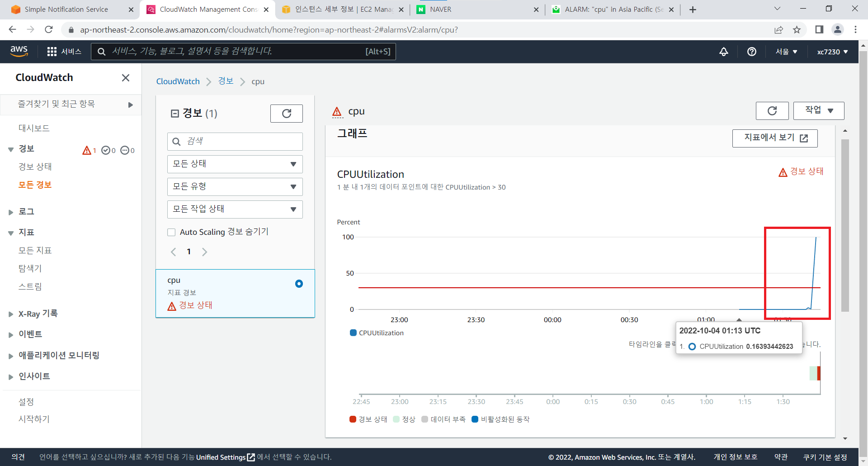Open Settings in the sidebar
Image resolution: width=868 pixels, height=466 pixels.
pyautogui.click(x=26, y=402)
